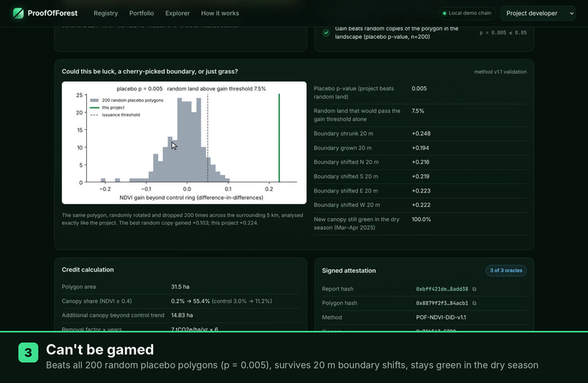Copy the Polygon hash value
Image resolution: width=588 pixels, height=383 pixels.
click(474, 303)
